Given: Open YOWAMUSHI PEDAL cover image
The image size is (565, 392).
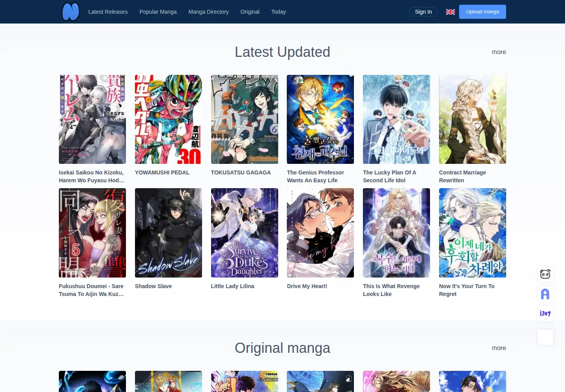Looking at the screenshot, I should tap(168, 119).
